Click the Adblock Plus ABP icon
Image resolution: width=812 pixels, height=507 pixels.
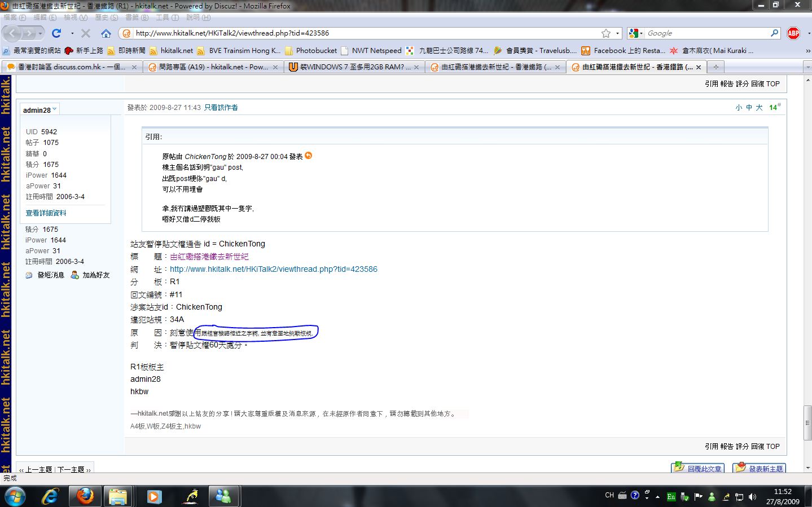(x=793, y=33)
